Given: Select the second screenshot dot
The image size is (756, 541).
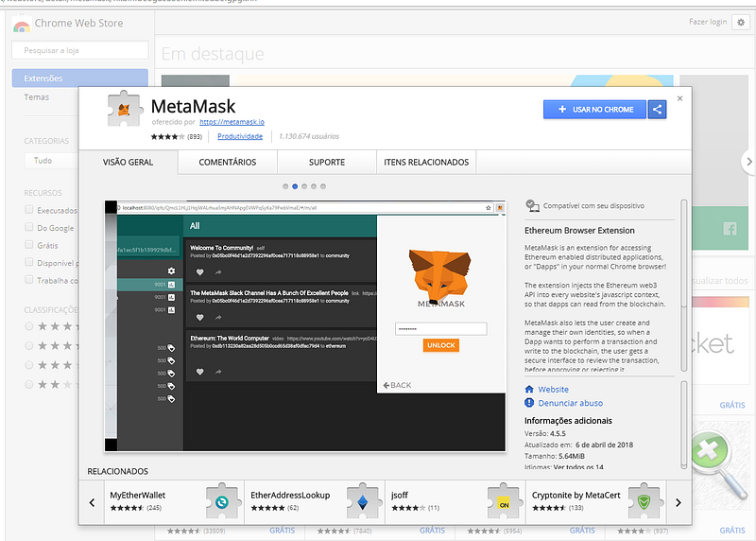Looking at the screenshot, I should click(x=295, y=186).
